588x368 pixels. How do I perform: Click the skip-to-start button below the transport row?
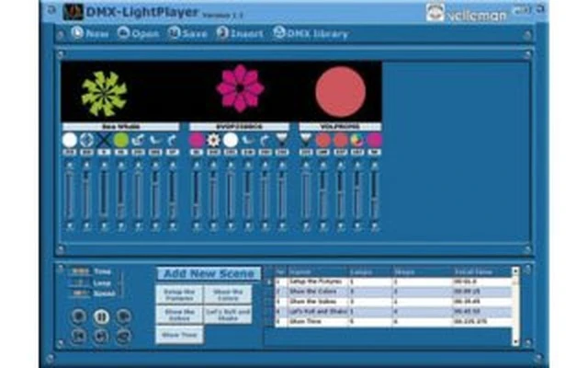coord(79,337)
